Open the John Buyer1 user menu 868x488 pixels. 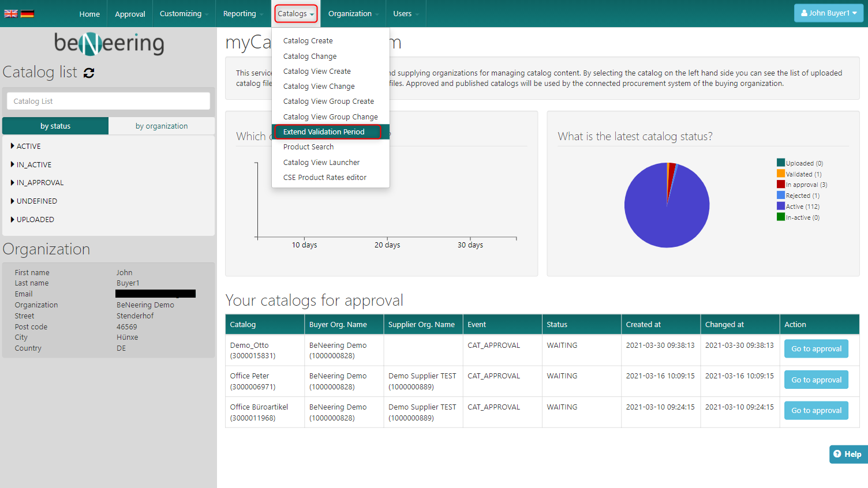[828, 13]
